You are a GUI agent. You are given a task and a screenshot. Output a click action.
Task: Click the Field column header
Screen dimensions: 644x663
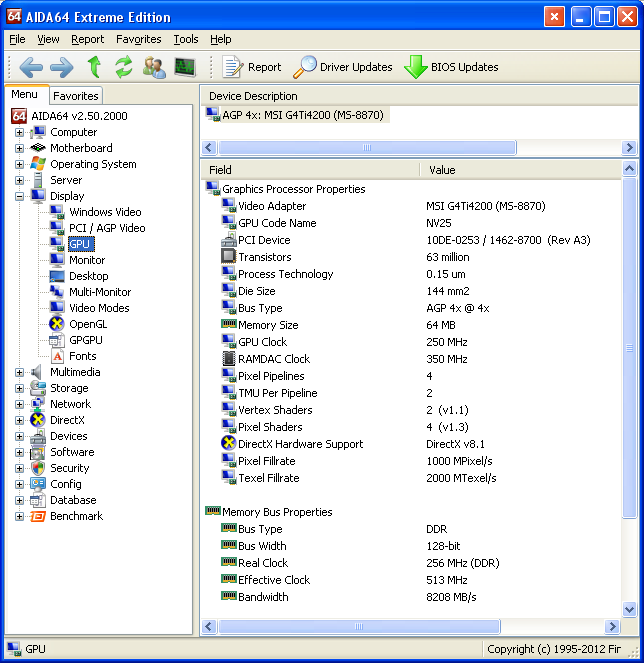pos(311,170)
